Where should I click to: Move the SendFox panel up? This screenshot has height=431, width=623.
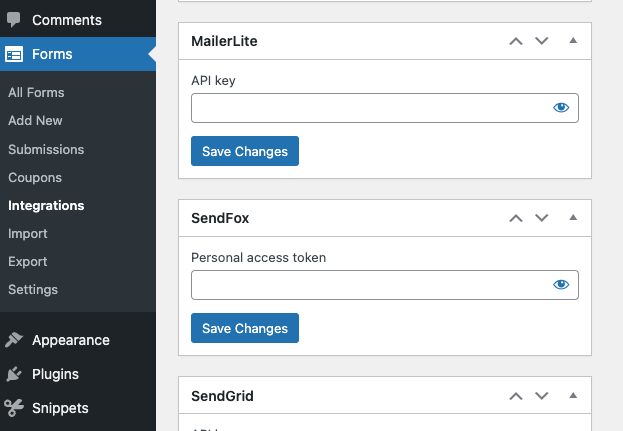tap(516, 218)
